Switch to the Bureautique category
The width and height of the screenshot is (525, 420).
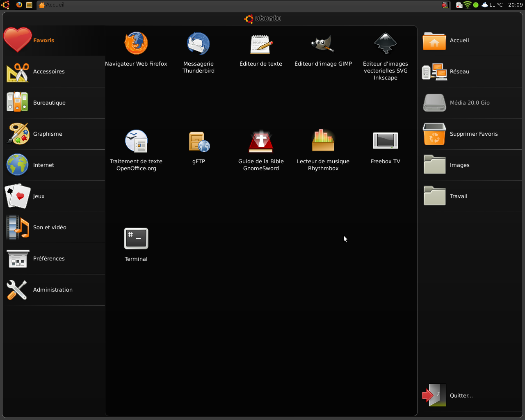click(54, 103)
